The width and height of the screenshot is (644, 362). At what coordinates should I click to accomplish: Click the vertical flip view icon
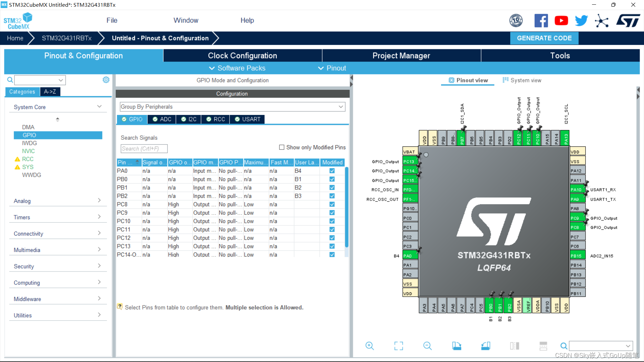515,346
